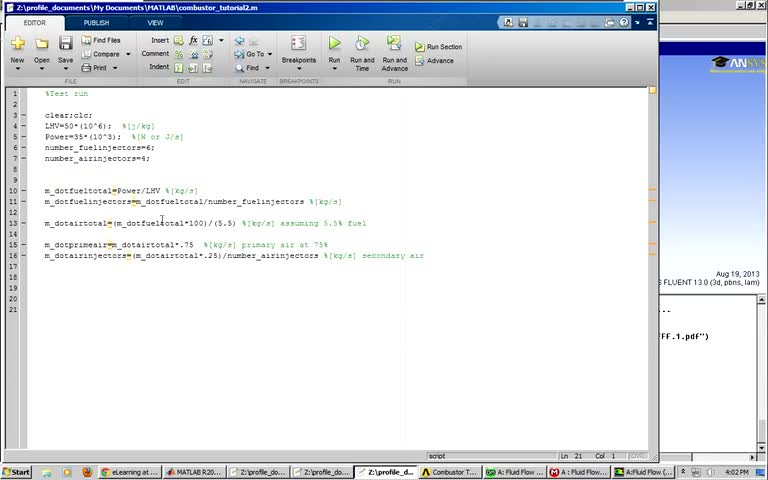
Task: Click the increase indent icon
Action: 193,68
